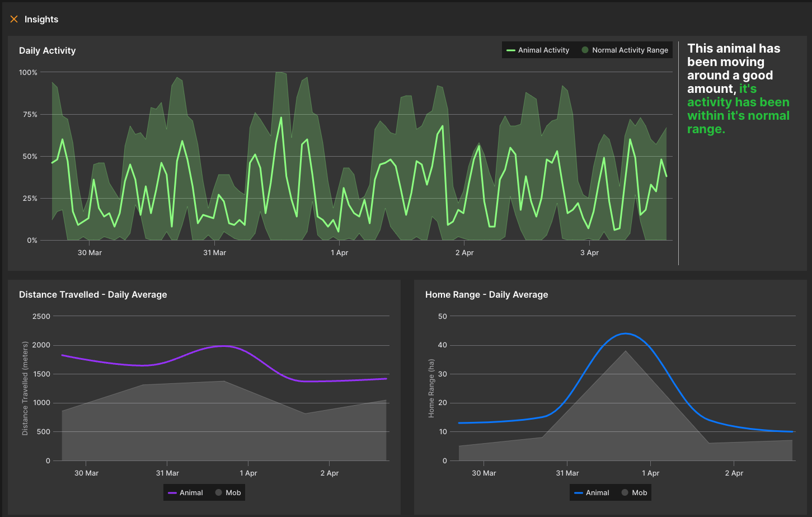Screen dimensions: 812x517
Task: Close the Insights panel with the X icon
Action: 14,19
